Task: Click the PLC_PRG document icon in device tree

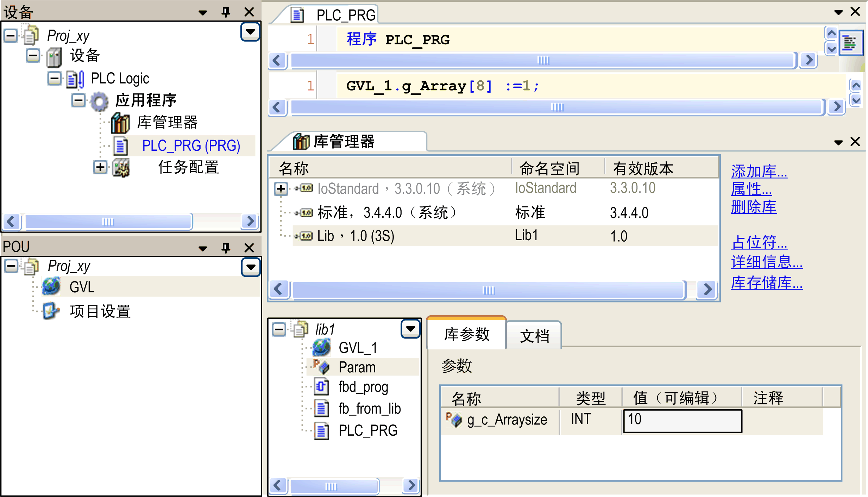Action: click(x=120, y=146)
